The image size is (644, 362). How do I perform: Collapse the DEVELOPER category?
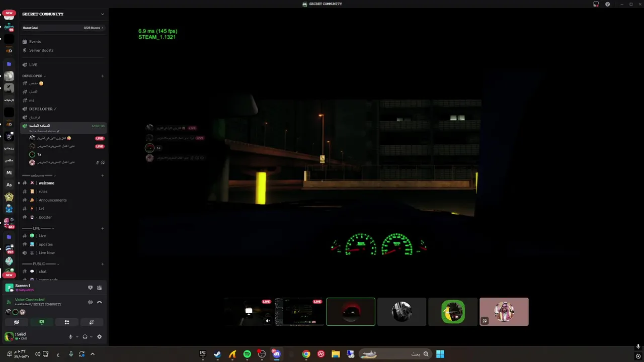point(34,76)
